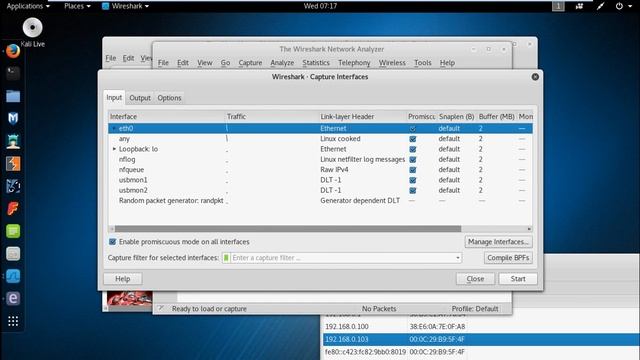Open the Applications menu
The width and height of the screenshot is (640, 360).
point(28,6)
